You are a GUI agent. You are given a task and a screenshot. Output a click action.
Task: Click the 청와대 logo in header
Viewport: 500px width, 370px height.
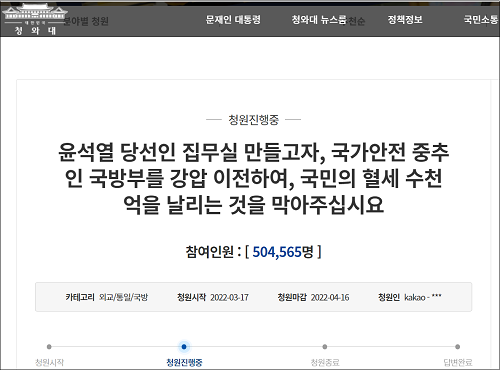click(x=34, y=19)
